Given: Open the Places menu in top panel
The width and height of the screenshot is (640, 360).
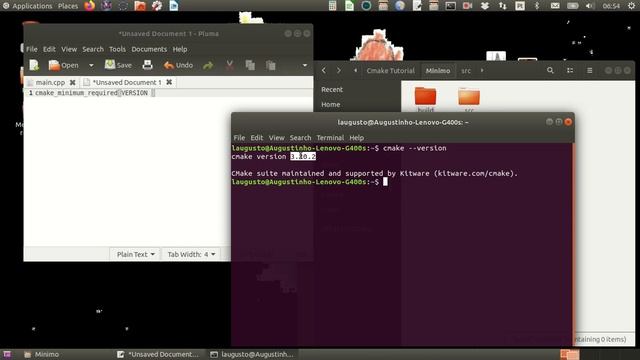Looking at the screenshot, I should [x=68, y=6].
